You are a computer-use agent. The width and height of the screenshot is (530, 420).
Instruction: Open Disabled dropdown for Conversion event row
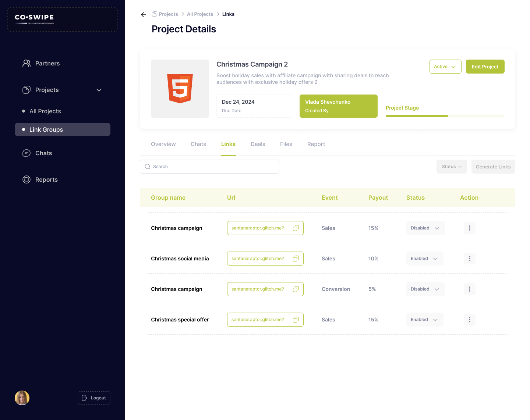(425, 289)
